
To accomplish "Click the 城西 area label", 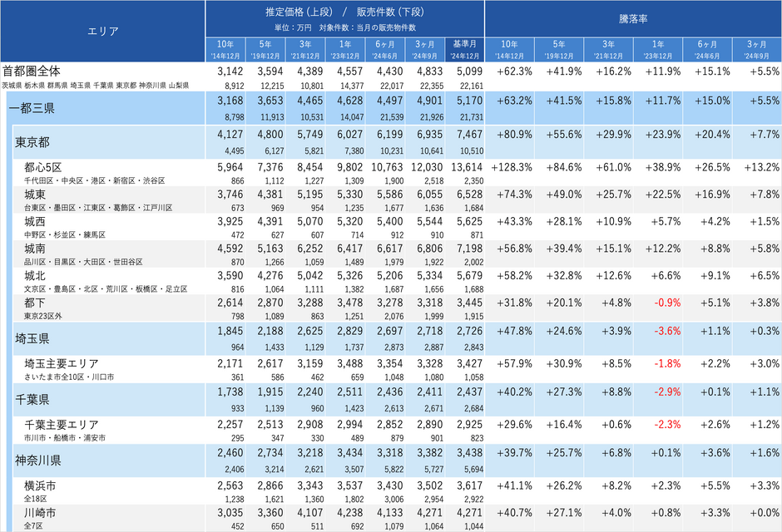I will (x=35, y=222).
